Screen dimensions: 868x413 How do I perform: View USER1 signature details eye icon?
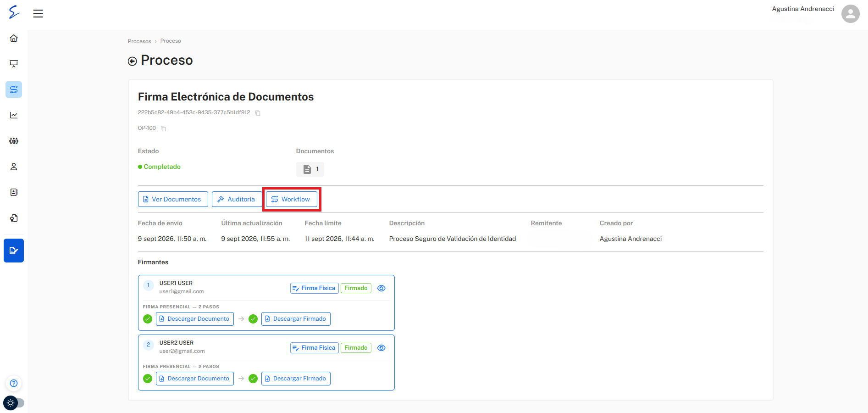tap(381, 288)
